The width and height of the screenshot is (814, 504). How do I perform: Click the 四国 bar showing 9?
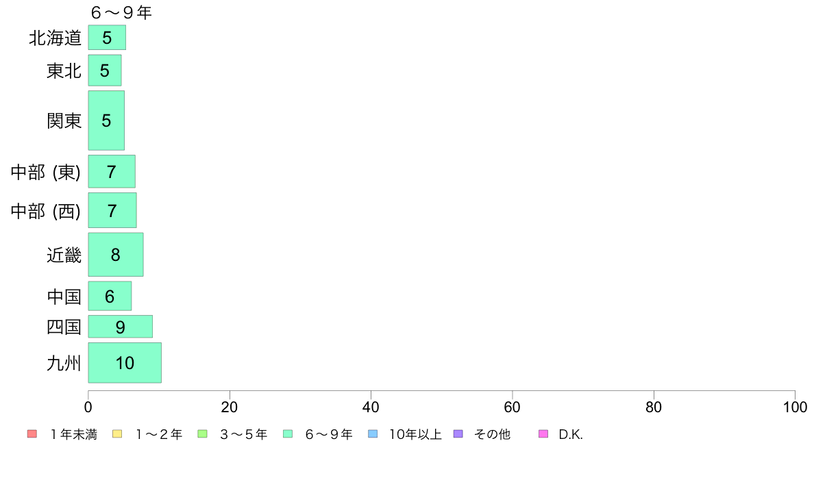(x=121, y=327)
